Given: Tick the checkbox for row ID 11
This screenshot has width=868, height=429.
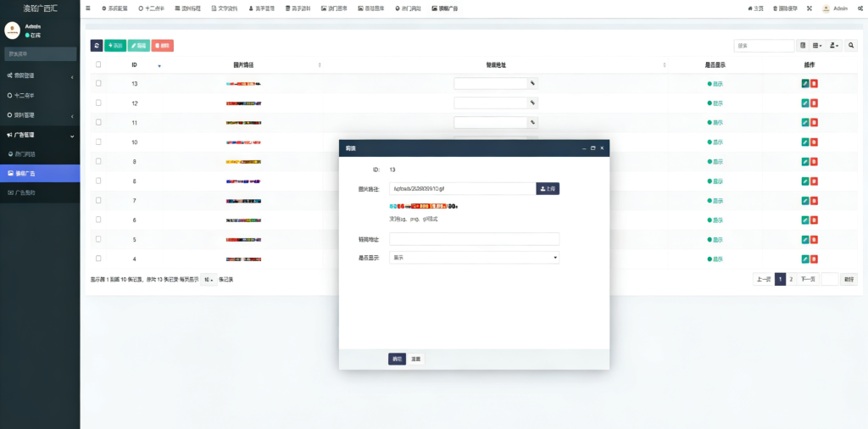Looking at the screenshot, I should 98,122.
